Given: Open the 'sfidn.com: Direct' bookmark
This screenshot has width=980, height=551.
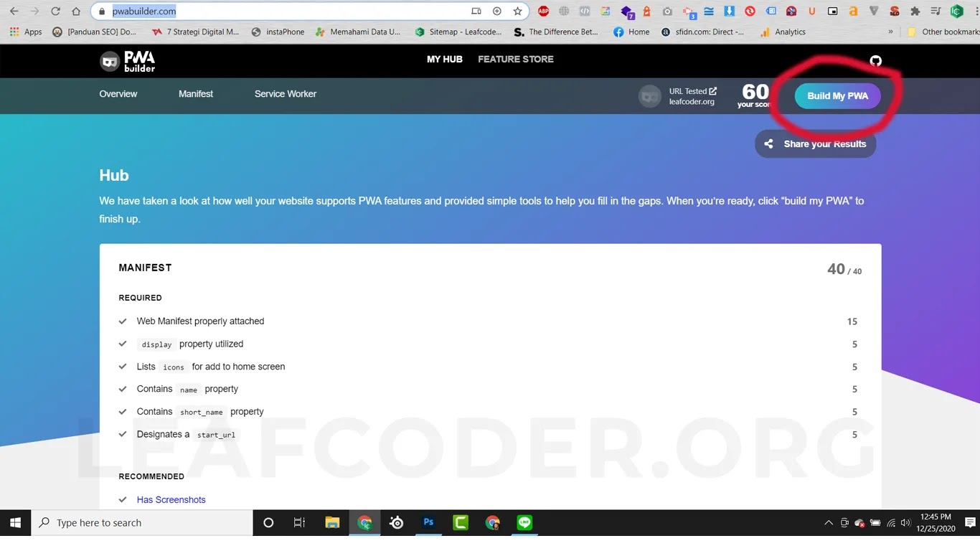Looking at the screenshot, I should (x=702, y=32).
